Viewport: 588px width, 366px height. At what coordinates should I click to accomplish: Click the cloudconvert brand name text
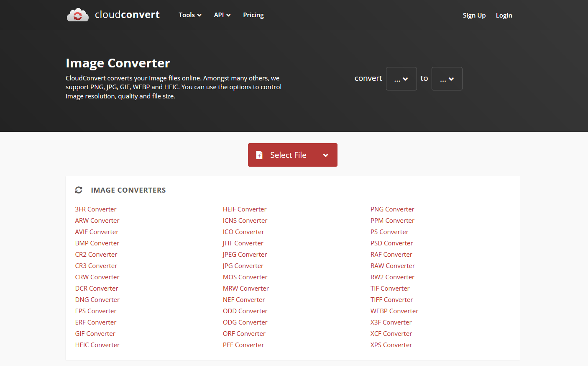(x=127, y=15)
